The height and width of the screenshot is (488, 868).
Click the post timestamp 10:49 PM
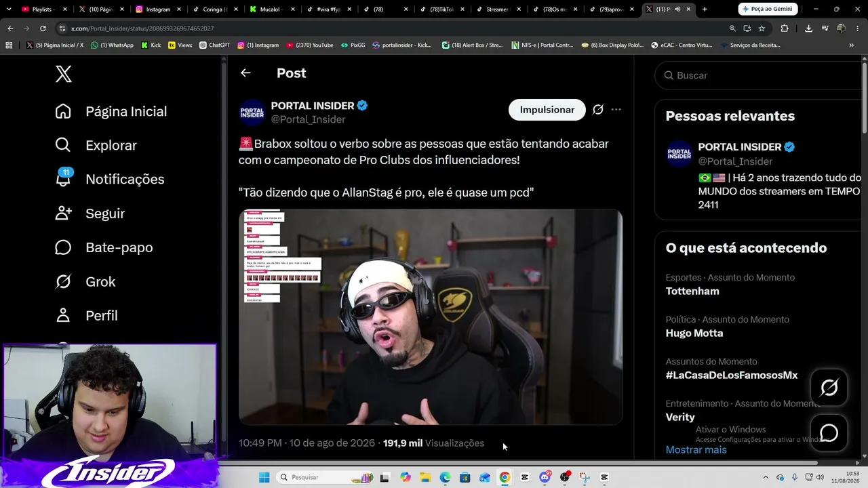click(307, 443)
